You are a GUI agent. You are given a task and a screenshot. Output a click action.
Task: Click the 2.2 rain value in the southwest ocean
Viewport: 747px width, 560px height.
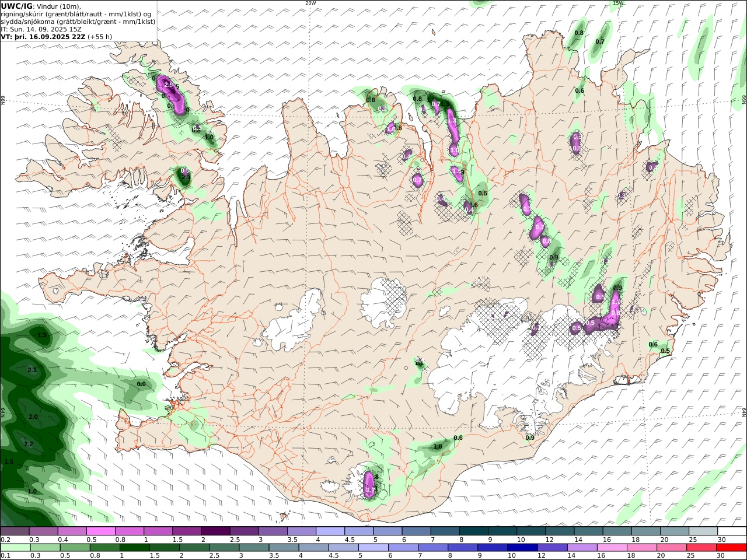29,444
